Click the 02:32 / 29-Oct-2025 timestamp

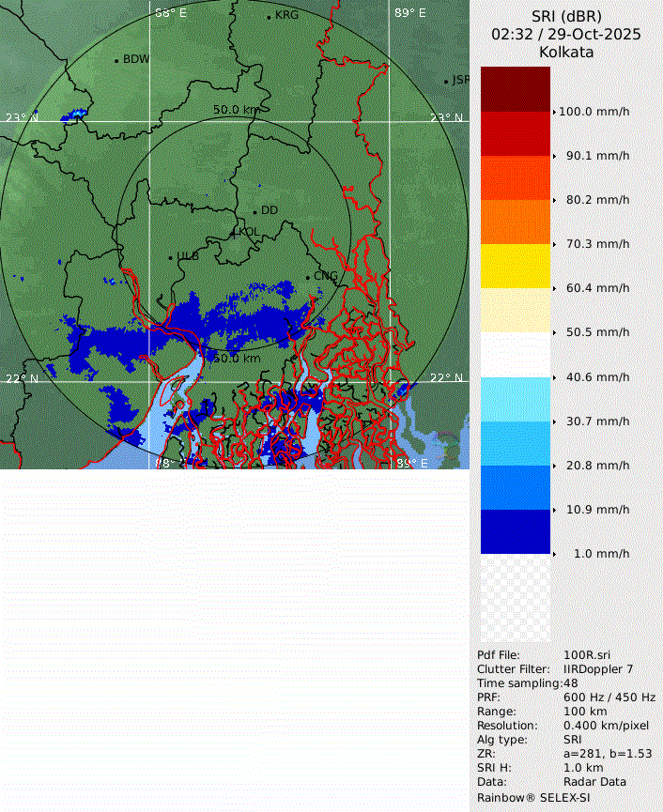tap(566, 34)
